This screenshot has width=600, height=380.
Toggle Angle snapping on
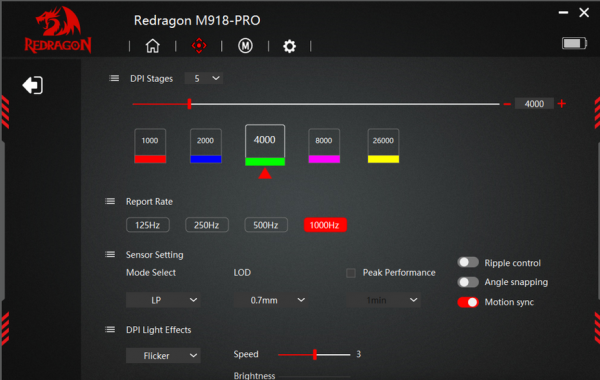point(468,282)
